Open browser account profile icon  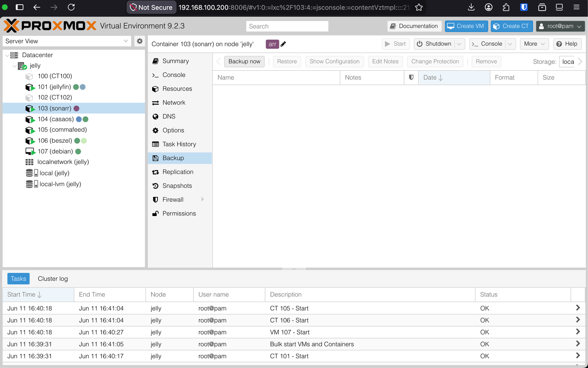point(489,7)
